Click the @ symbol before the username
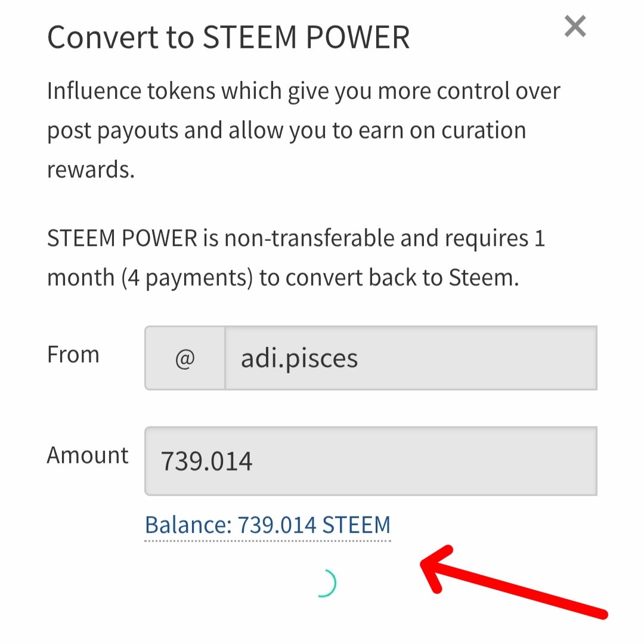Viewport: 644px width, 644px height. click(185, 358)
